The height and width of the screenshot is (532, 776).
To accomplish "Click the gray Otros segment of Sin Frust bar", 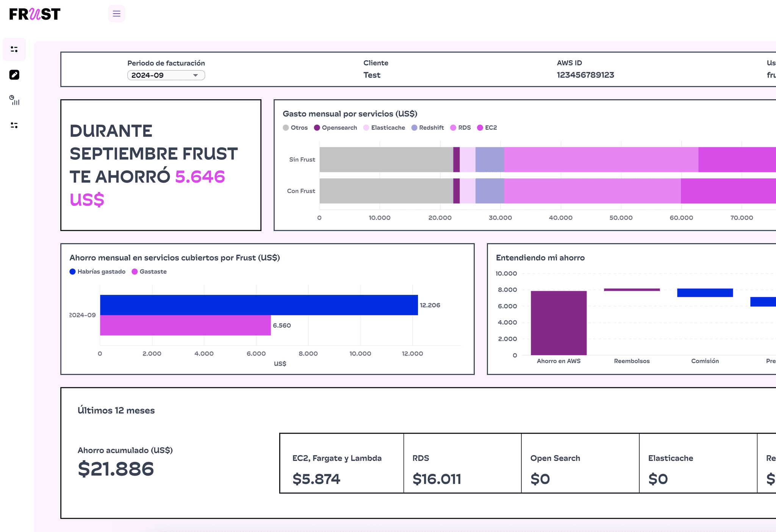I will [x=386, y=159].
